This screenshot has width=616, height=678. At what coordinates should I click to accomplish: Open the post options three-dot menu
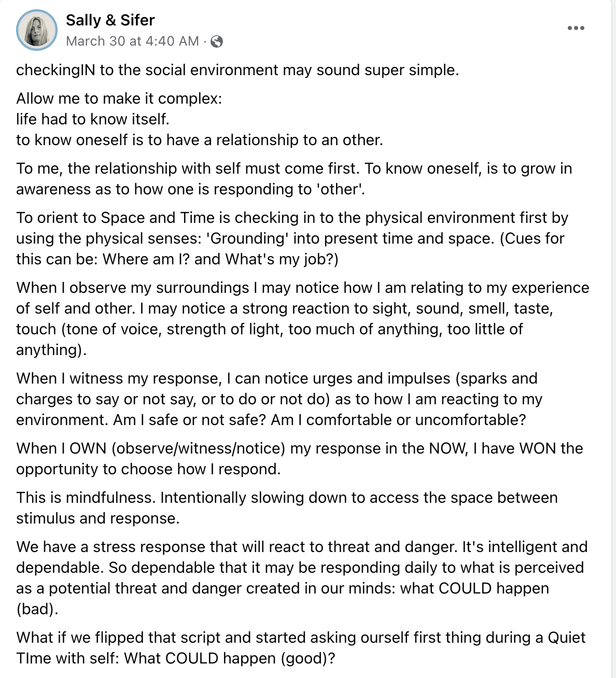(576, 28)
